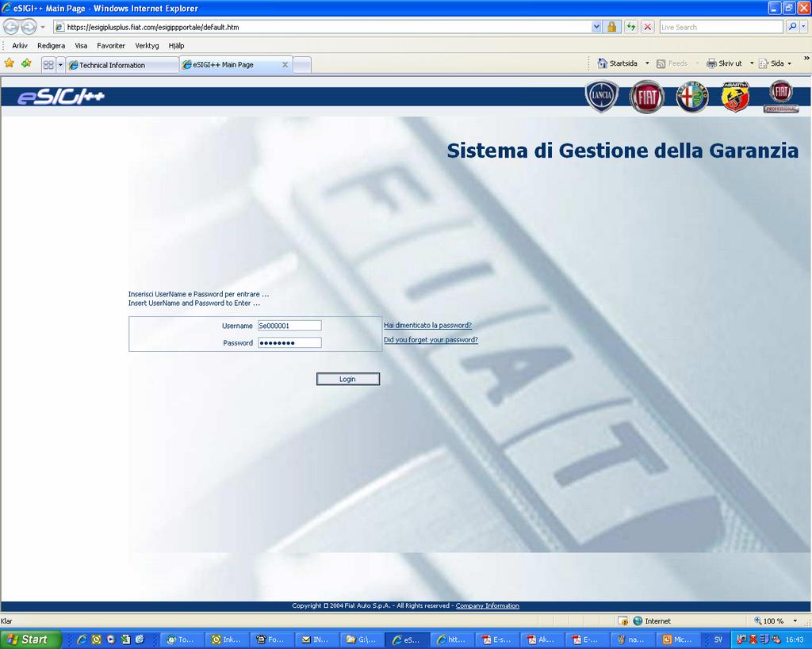Click the Add to Favorites icon

tap(26, 63)
